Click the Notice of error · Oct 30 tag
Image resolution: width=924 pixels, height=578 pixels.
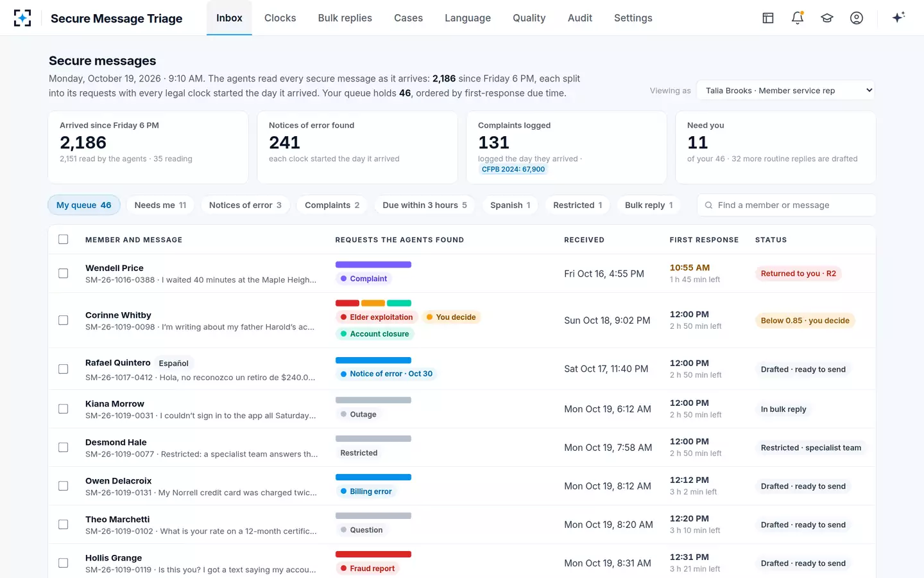coord(386,374)
